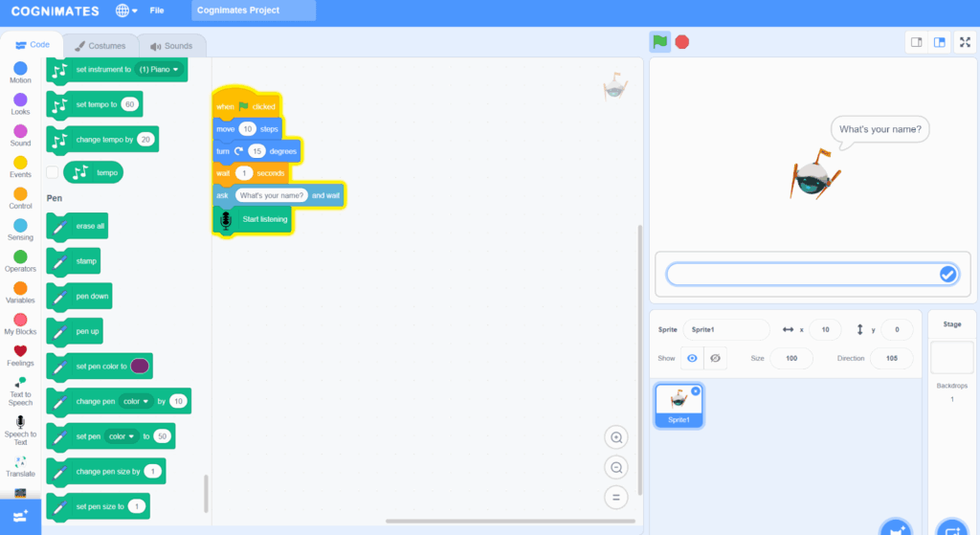Click the green flag to run project
The width and height of the screenshot is (980, 535).
point(659,41)
